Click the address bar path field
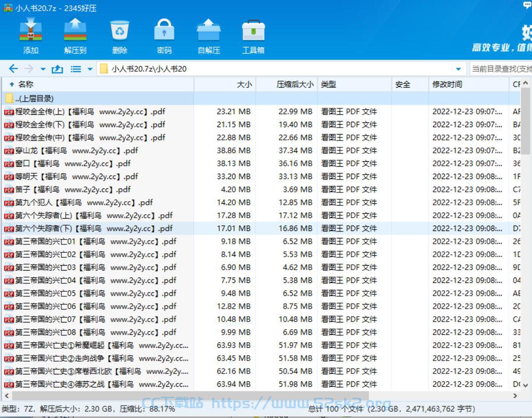Screen dimensions: 532x418 coord(282,69)
